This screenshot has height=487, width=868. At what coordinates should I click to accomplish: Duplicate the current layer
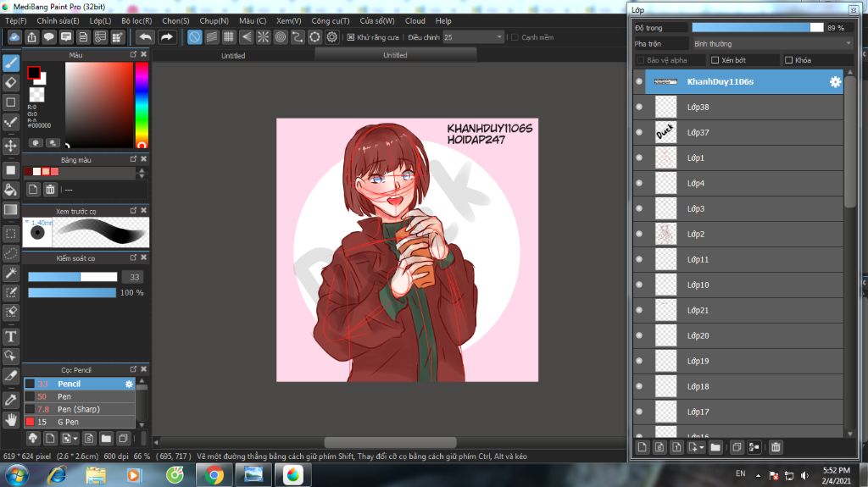tap(737, 447)
